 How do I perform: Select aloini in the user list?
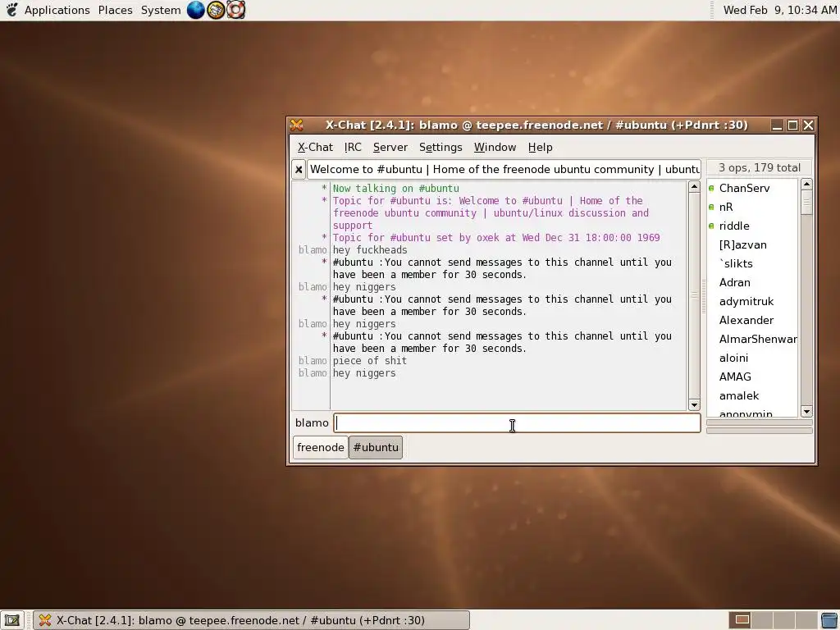753,358
